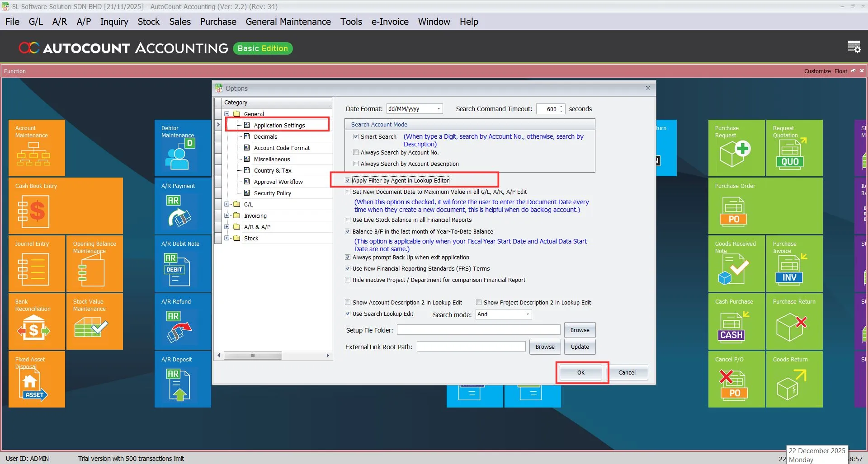Open the Journal Entry function
Image resolution: width=868 pixels, height=464 pixels.
[36, 264]
